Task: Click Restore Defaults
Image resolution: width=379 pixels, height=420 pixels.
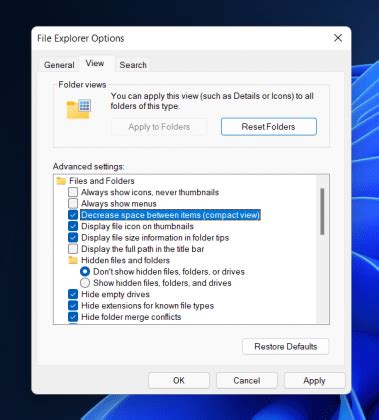Action: coord(286,347)
